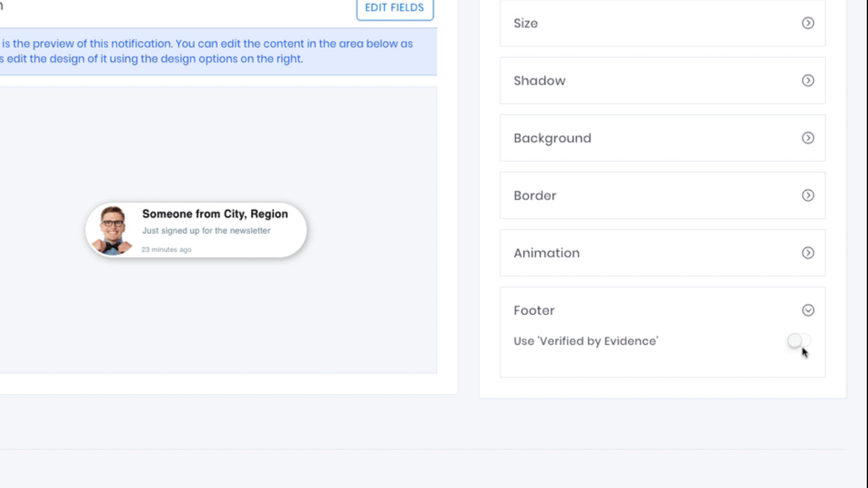Screen dimensions: 868x488
Task: Open the Border section by its label
Action: [x=535, y=196]
